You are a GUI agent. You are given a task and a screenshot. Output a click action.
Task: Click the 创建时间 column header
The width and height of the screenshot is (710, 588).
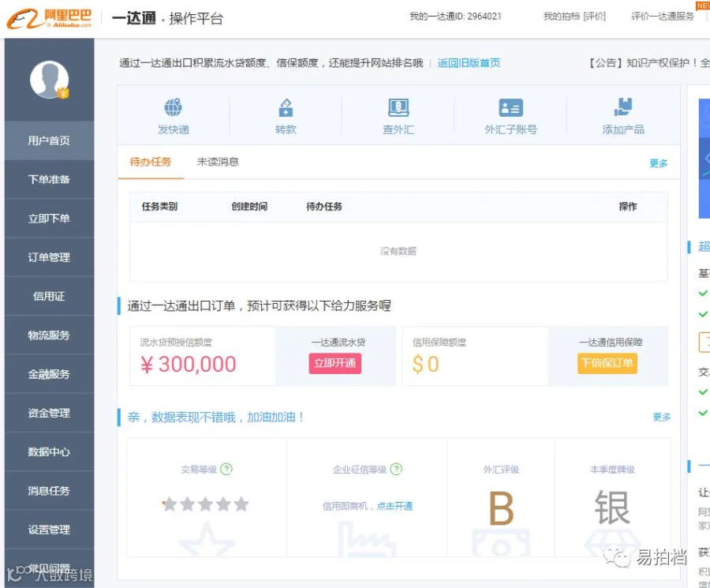click(x=249, y=207)
